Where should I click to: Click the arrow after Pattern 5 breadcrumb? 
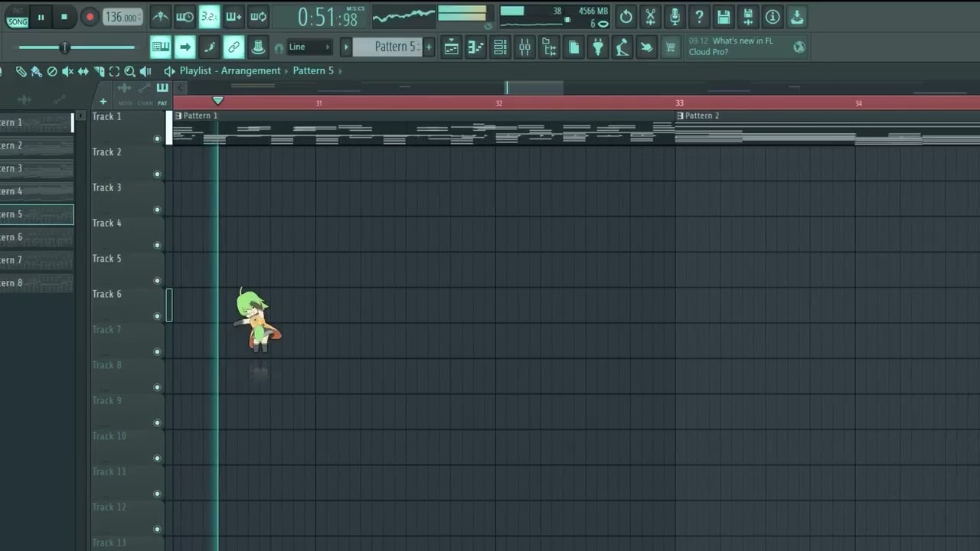(340, 71)
